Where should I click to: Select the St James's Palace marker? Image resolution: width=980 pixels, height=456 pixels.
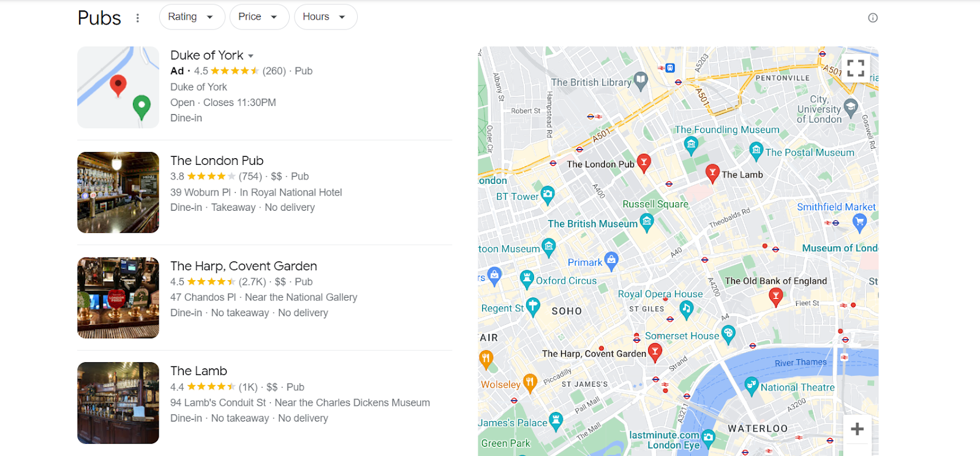[x=556, y=421]
